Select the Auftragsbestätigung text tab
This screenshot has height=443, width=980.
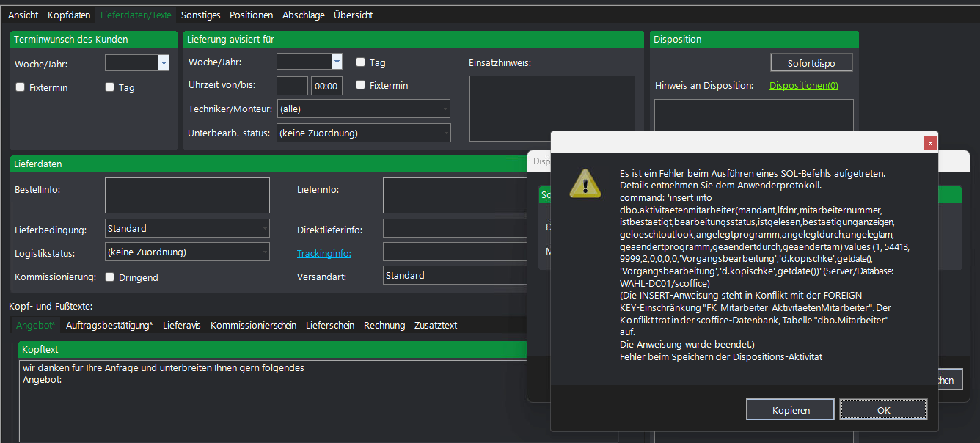(109, 325)
